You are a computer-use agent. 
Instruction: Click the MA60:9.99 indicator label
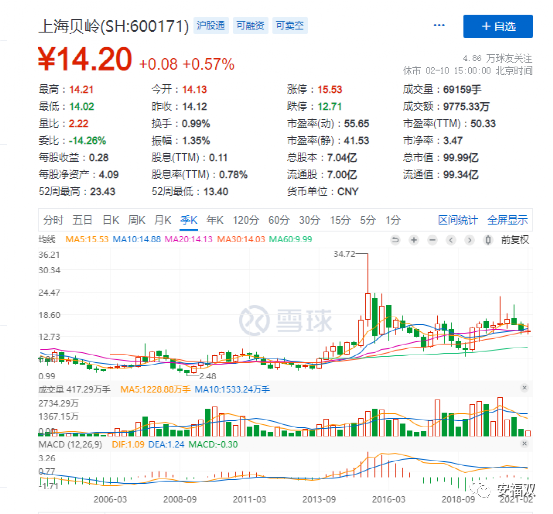pyautogui.click(x=291, y=239)
